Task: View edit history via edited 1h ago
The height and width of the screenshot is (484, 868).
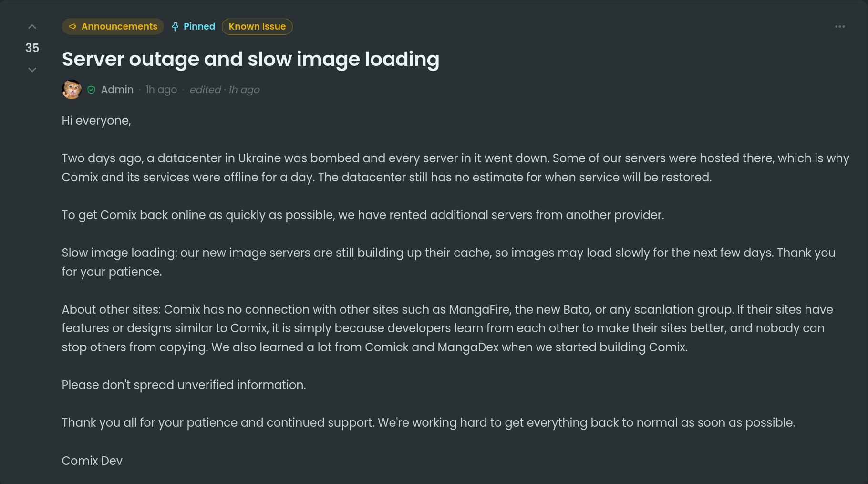Action: click(225, 90)
